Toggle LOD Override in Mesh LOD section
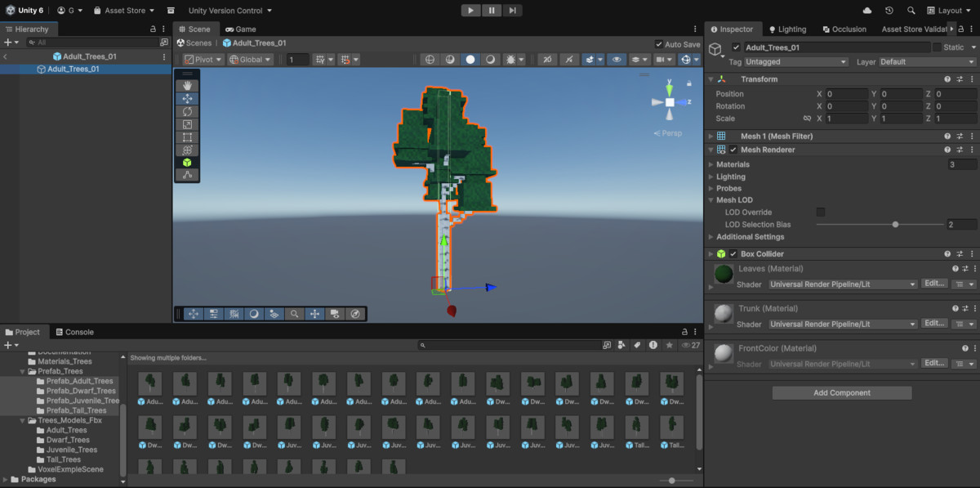The width and height of the screenshot is (980, 488). 821,212
